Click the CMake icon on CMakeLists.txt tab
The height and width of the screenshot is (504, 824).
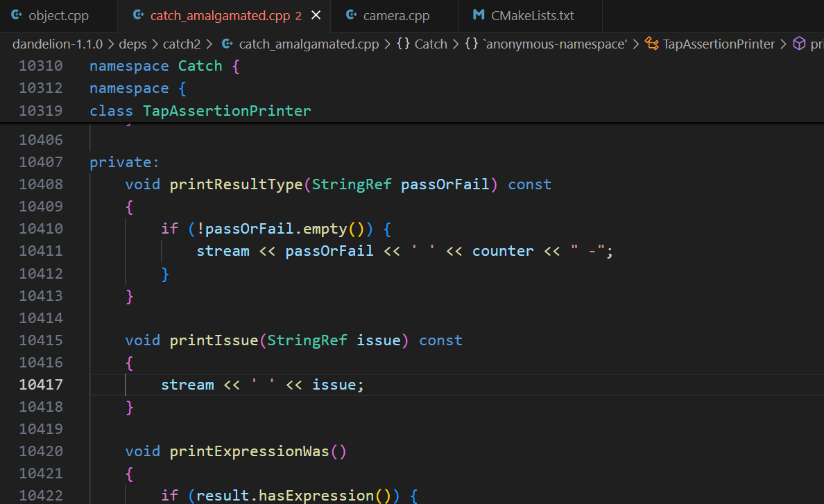[x=479, y=15]
